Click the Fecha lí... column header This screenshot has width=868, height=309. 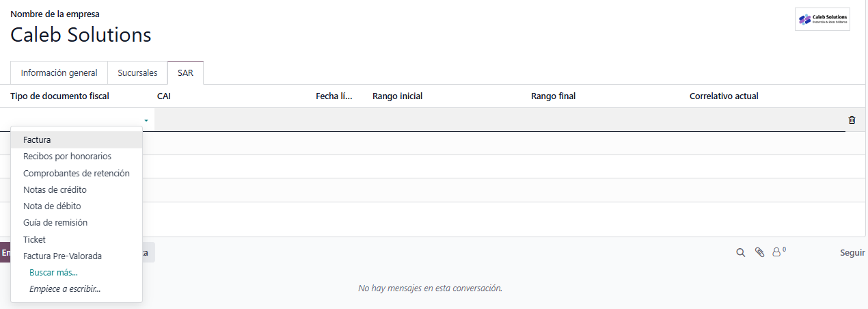[334, 96]
